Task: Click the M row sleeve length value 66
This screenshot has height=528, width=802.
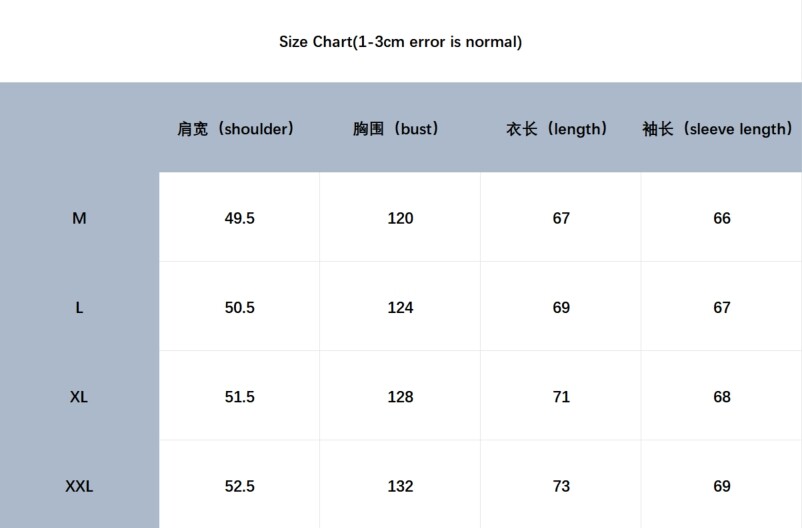Action: (722, 218)
